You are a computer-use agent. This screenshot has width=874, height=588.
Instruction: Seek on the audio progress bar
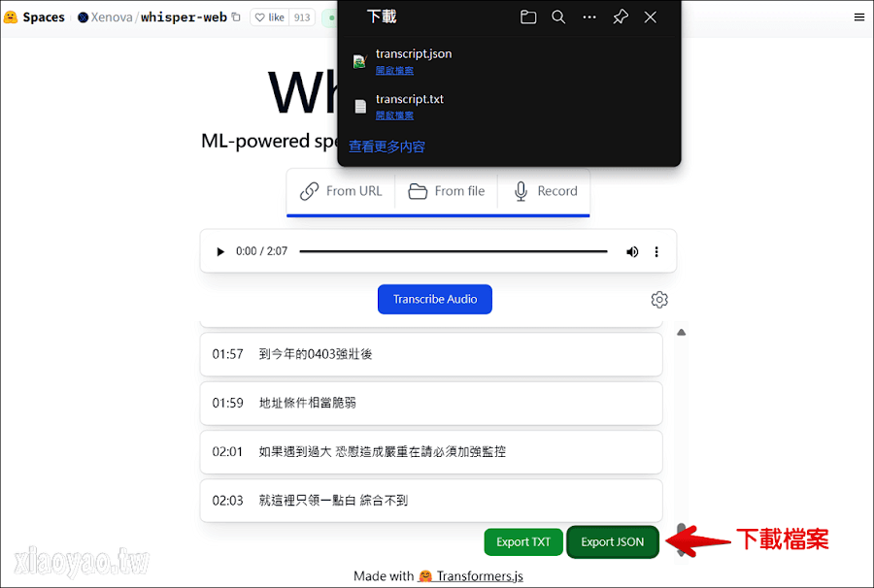click(x=454, y=251)
